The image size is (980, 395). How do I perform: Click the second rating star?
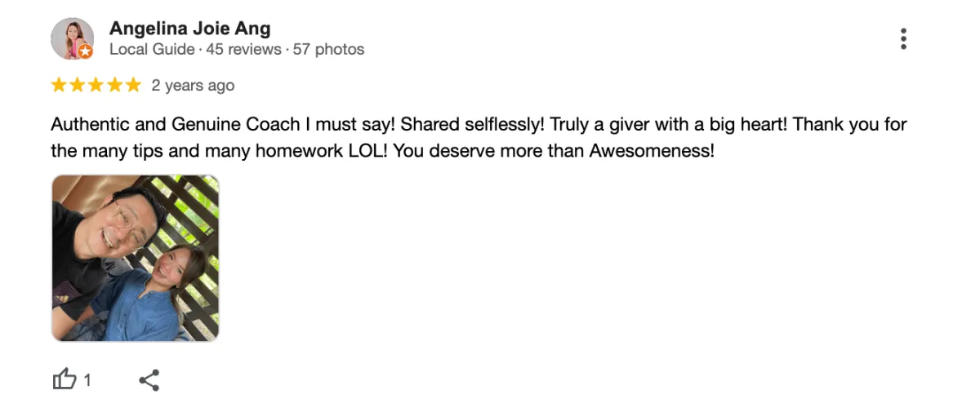(x=78, y=85)
